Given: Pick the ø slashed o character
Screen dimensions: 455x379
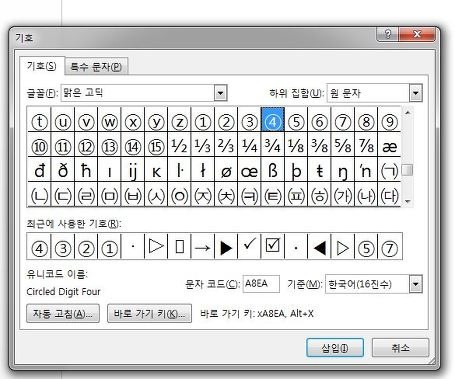Looking at the screenshot, I should click(x=226, y=170).
